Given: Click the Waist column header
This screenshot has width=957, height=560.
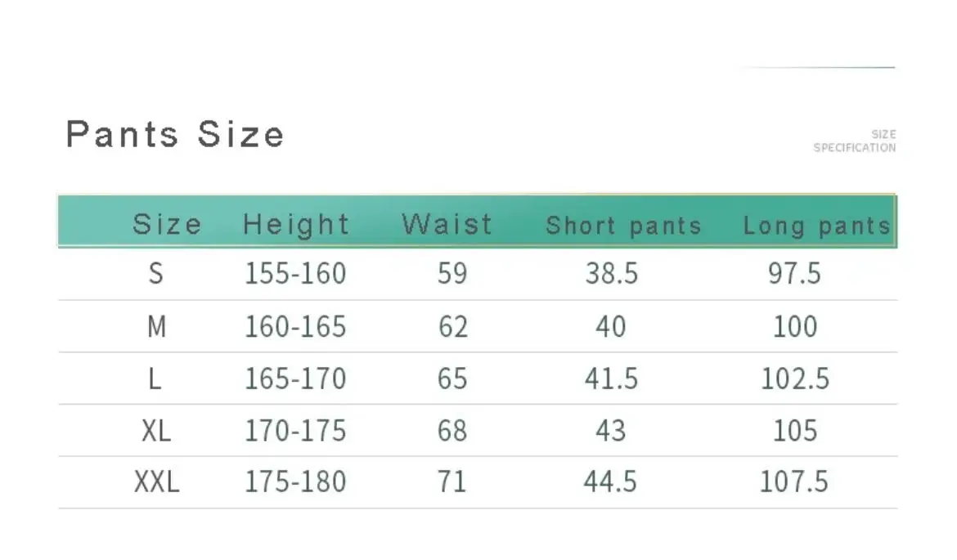Looking at the screenshot, I should tap(447, 224).
